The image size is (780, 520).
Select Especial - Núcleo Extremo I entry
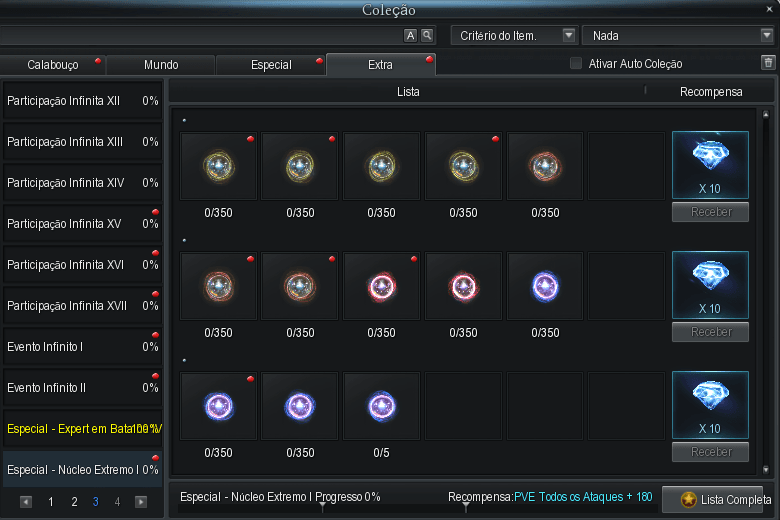[x=83, y=469]
